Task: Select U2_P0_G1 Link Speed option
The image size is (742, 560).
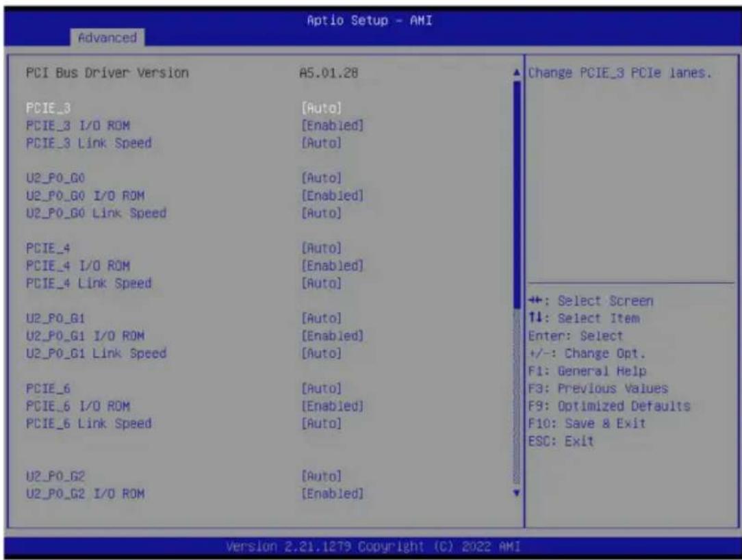Action: pyautogui.click(x=96, y=354)
